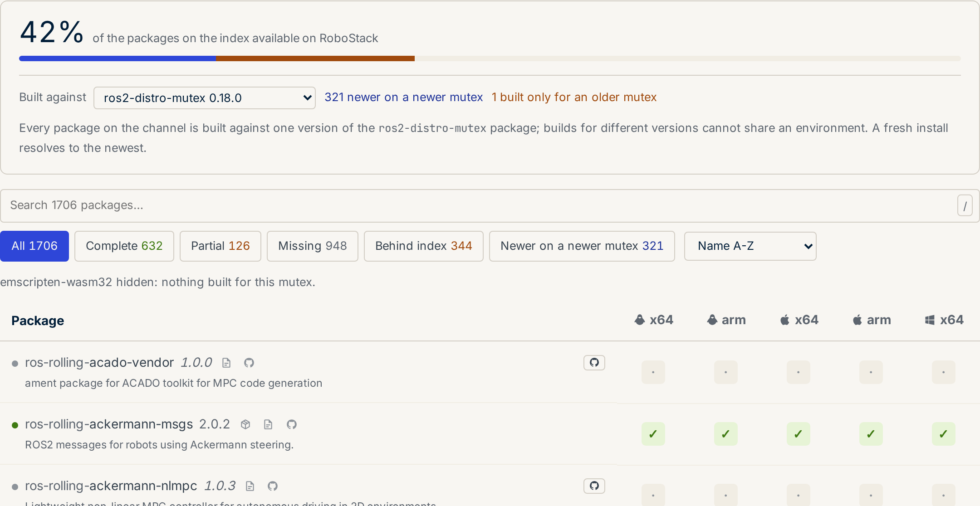This screenshot has width=980, height=506.
Task: Open the GitHub icon for ros-rolling-ackermann-msgs
Action: click(x=292, y=424)
